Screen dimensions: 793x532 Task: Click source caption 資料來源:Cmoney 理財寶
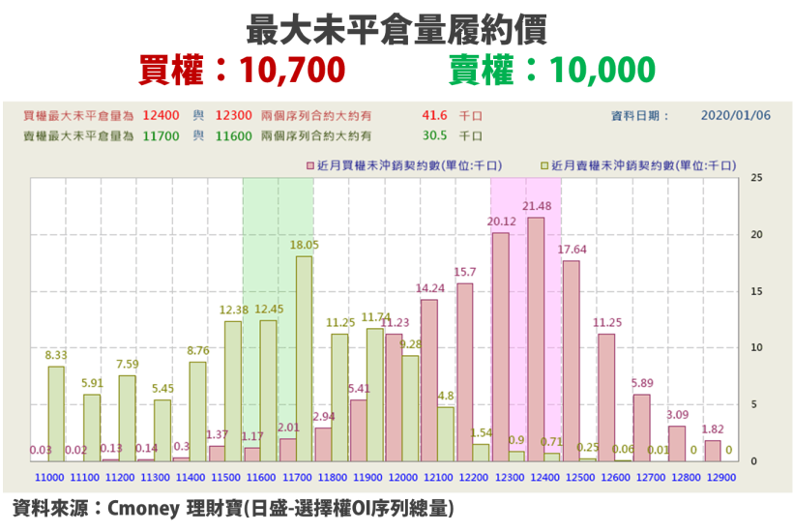tap(127, 508)
